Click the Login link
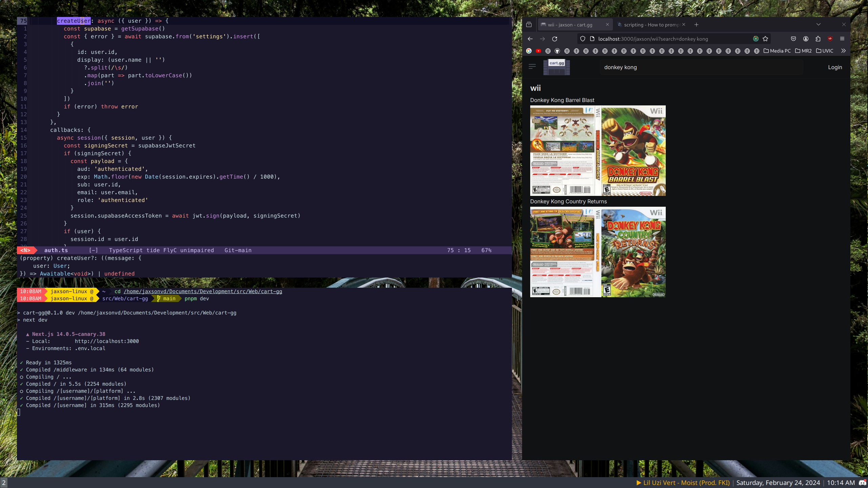Image resolution: width=868 pixels, height=488 pixels. click(835, 67)
